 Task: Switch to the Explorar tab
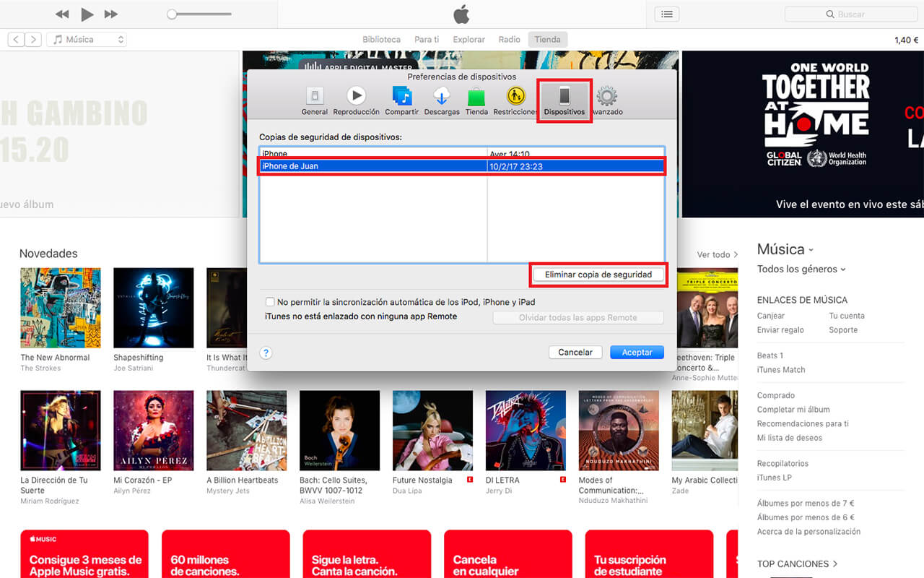[468, 40]
